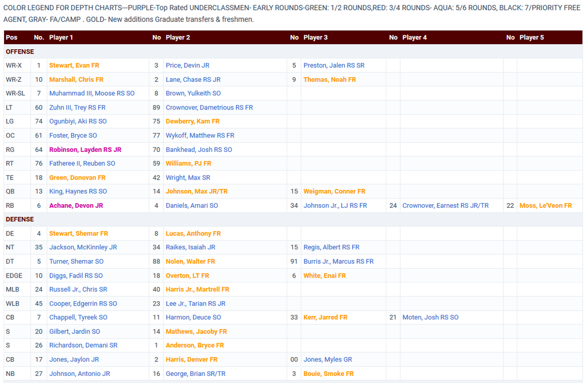Open Stewart, Evan FR player link

[74, 65]
